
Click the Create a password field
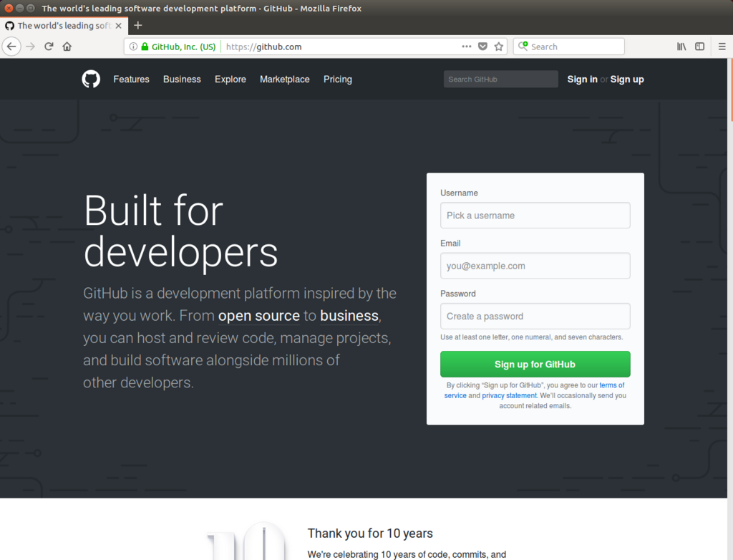point(535,317)
